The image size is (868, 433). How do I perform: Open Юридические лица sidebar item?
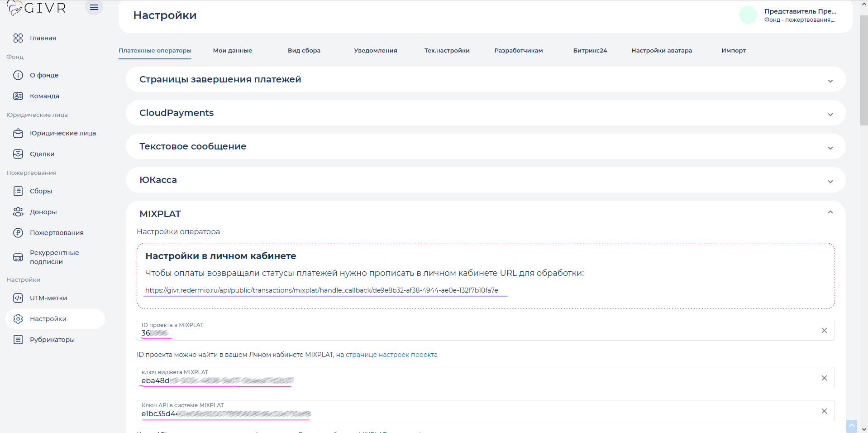pyautogui.click(x=63, y=133)
